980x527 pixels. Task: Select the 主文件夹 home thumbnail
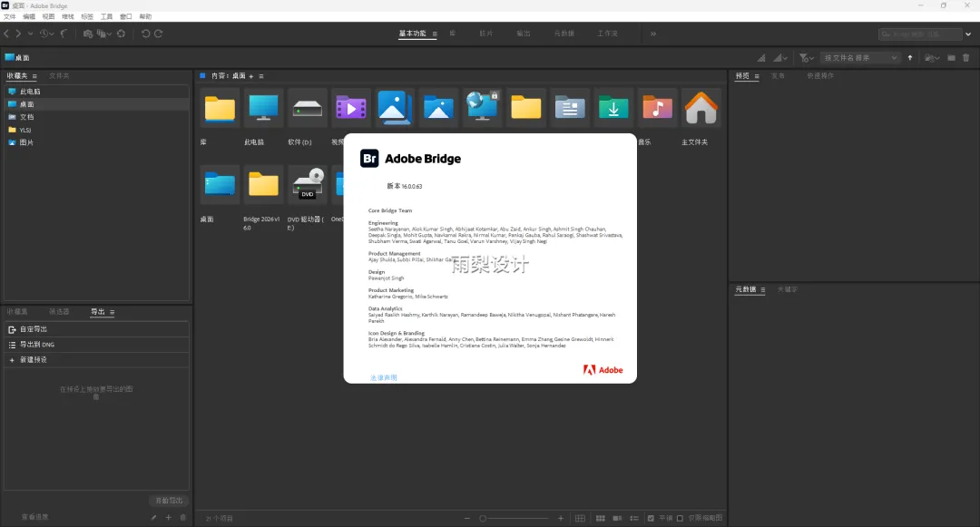click(x=701, y=109)
